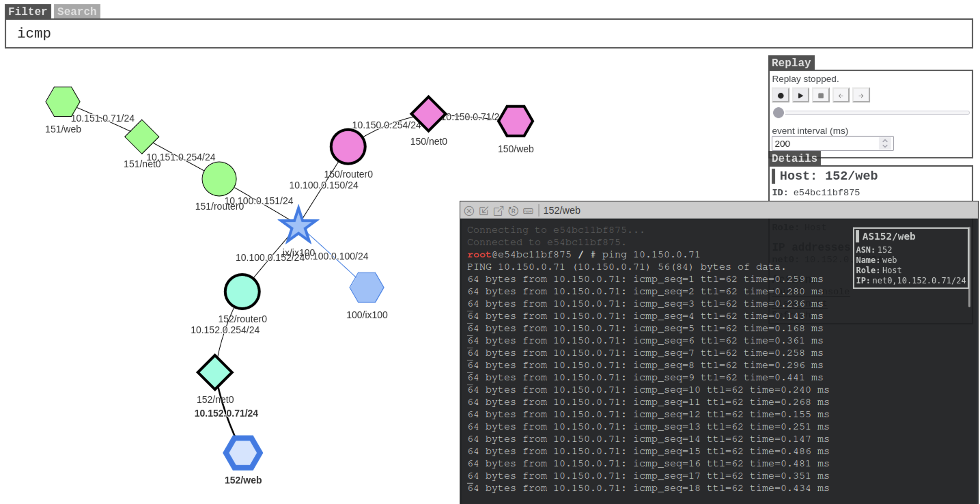Click the Replay panel header

(x=791, y=63)
